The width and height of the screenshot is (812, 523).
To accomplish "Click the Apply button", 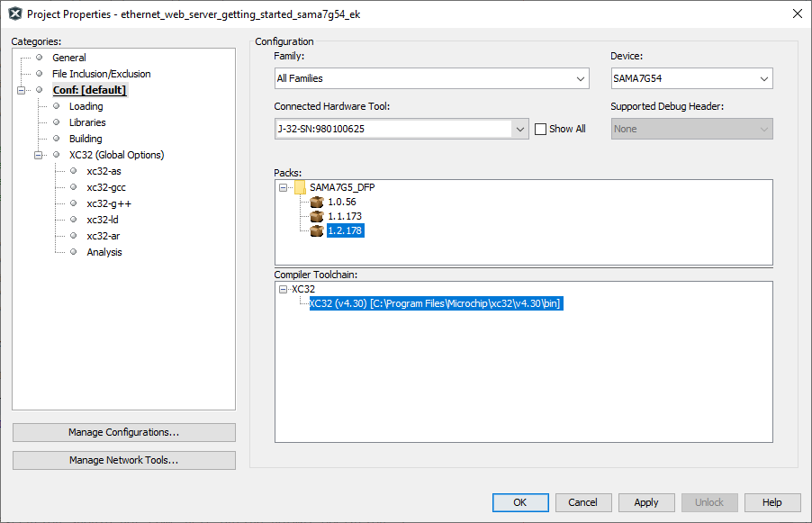I will click(646, 502).
